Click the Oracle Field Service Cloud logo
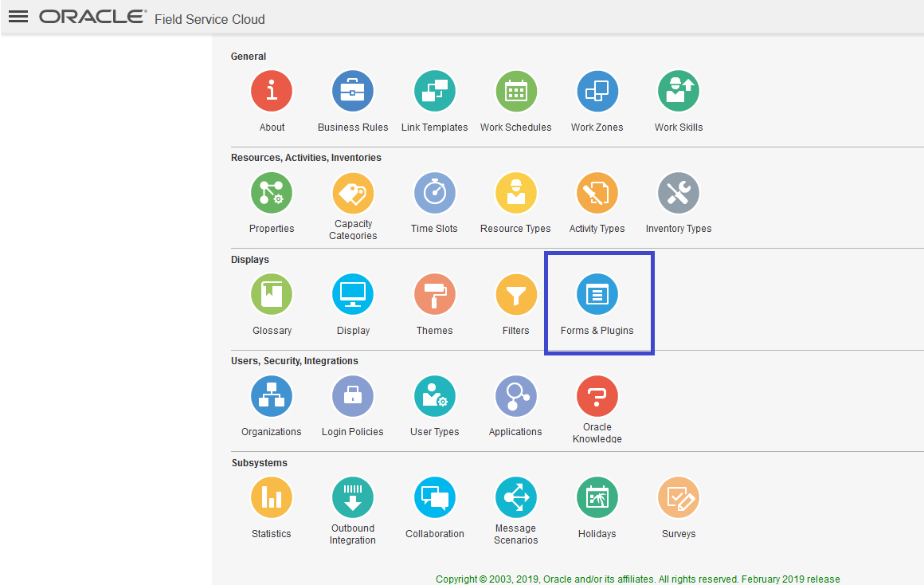The width and height of the screenshot is (924, 585). point(90,16)
